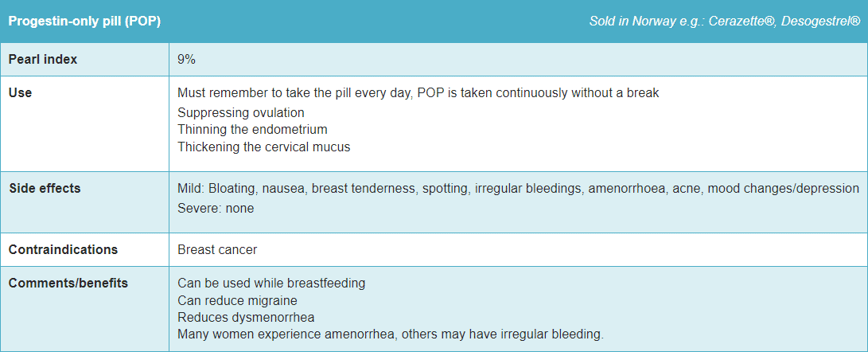The image size is (868, 352).
Task: Click the "Breast cancer" contraindication text
Action: tap(217, 250)
